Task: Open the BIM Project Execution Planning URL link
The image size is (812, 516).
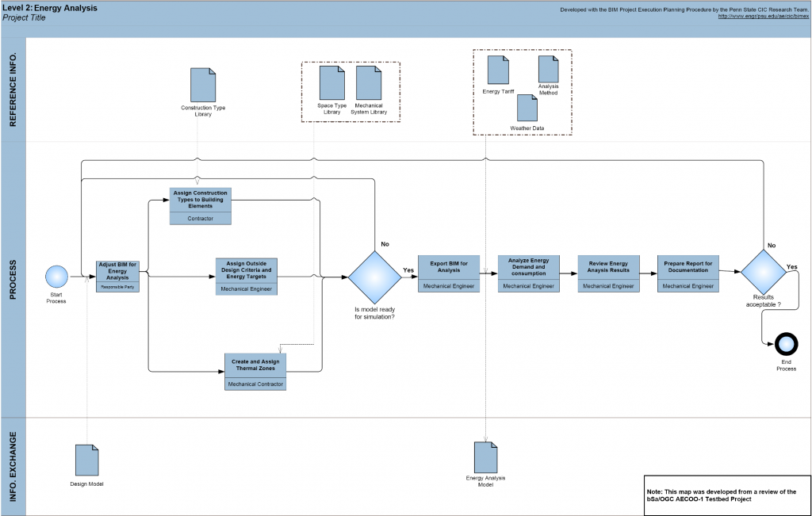Action: pos(761,16)
